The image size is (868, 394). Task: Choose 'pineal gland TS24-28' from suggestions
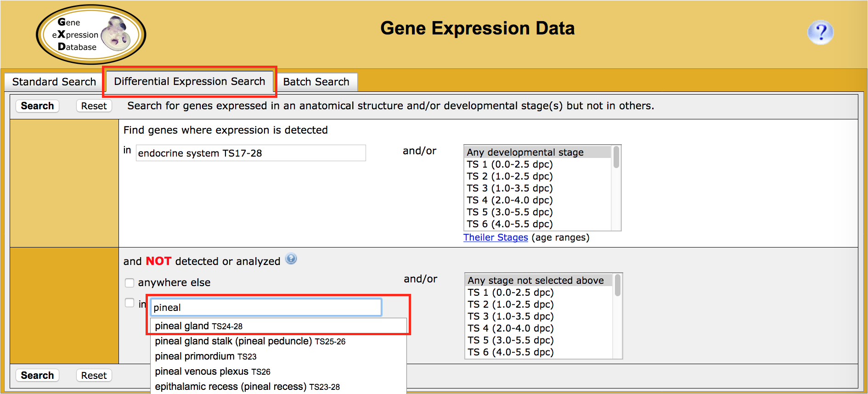click(x=278, y=326)
